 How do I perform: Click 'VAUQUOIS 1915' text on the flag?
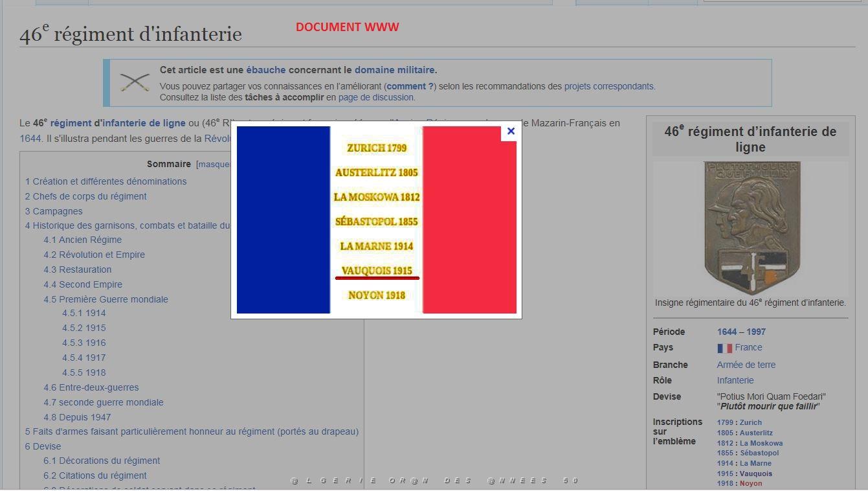tap(377, 271)
